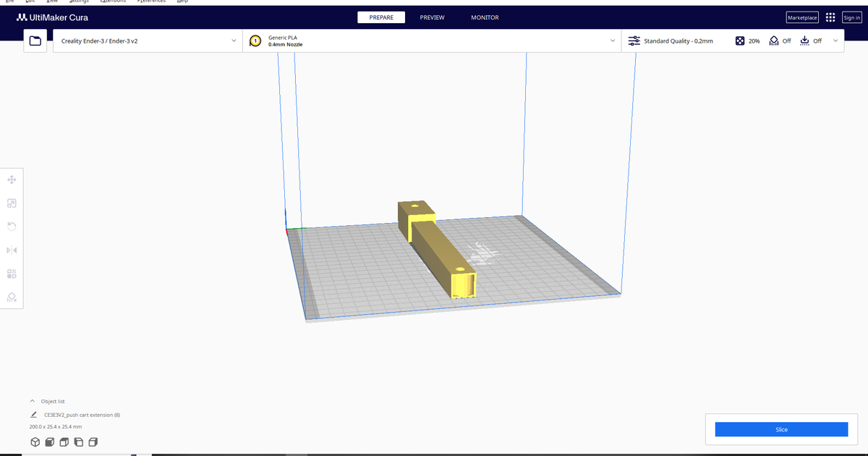The height and width of the screenshot is (456, 868).
Task: Switch to front view cube icon
Action: [49, 442]
